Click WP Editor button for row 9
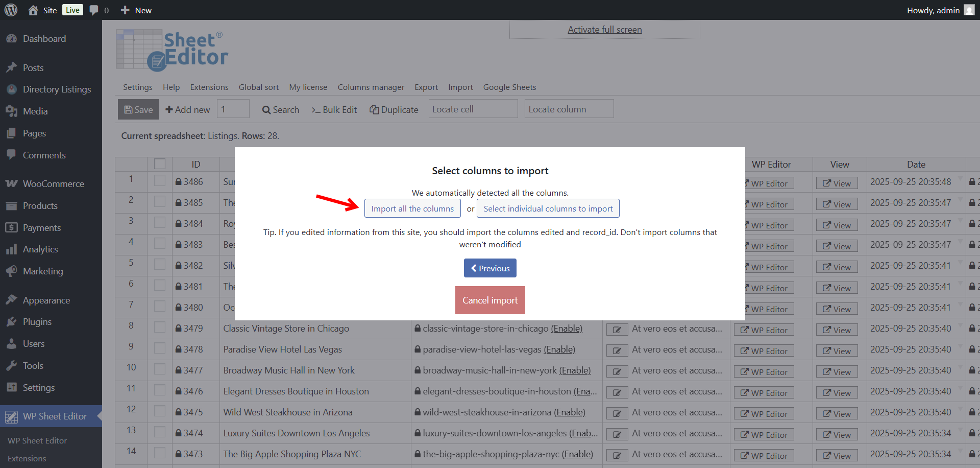This screenshot has width=980, height=468. (764, 351)
